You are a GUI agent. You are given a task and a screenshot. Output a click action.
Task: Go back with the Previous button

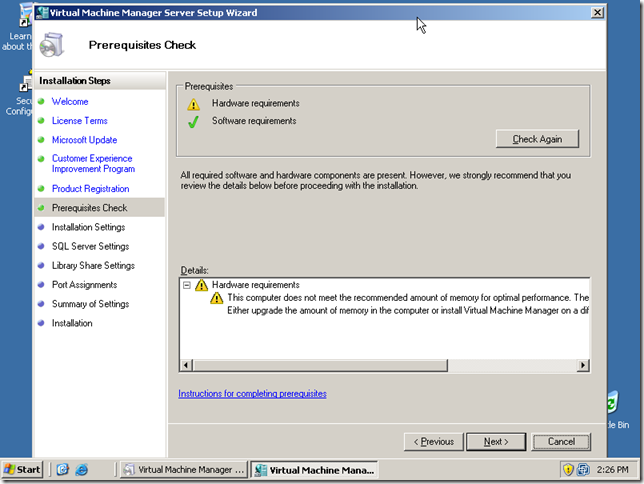click(434, 442)
